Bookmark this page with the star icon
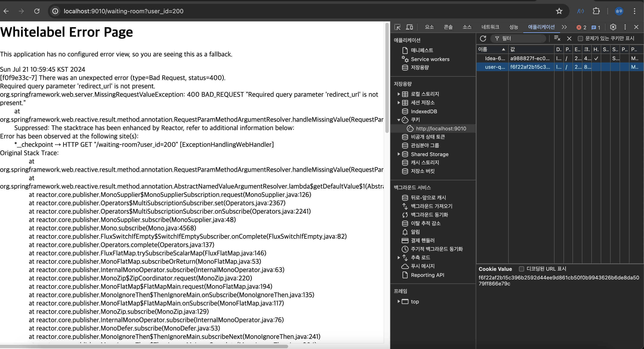Image resolution: width=644 pixels, height=349 pixels. 559,11
